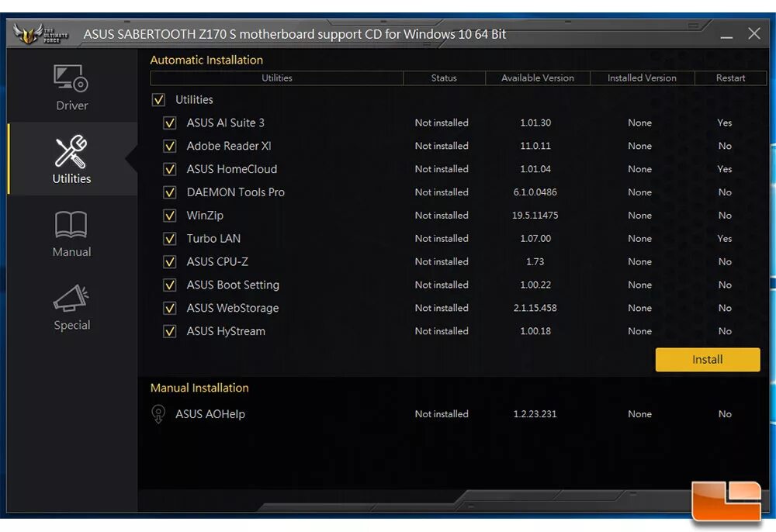Click the Adobe Reader XI name
Screen dimensions: 776x532
point(229,146)
